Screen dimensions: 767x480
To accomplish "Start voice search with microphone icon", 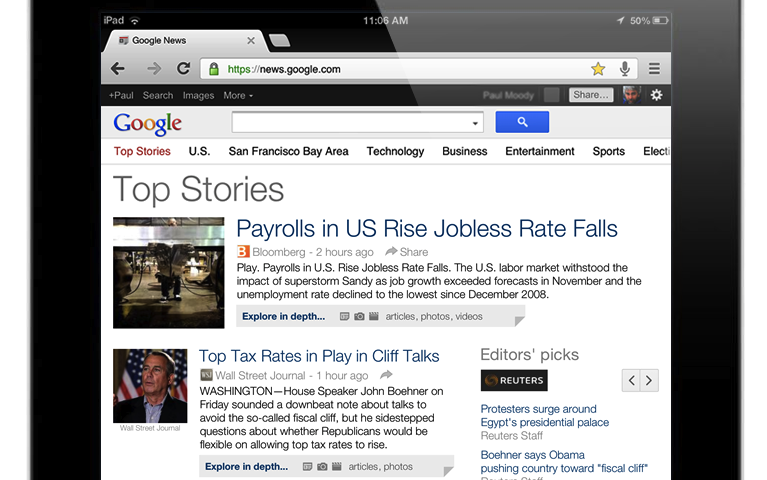I will pos(625,69).
